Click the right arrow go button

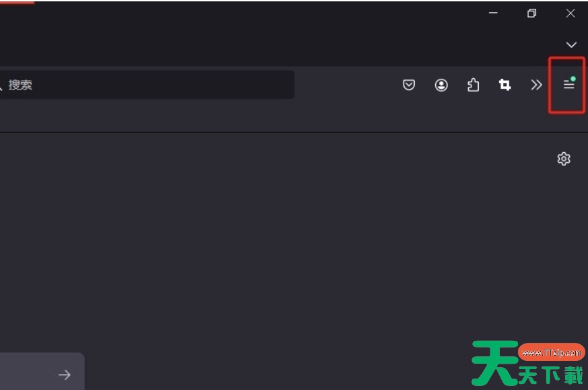[65, 375]
